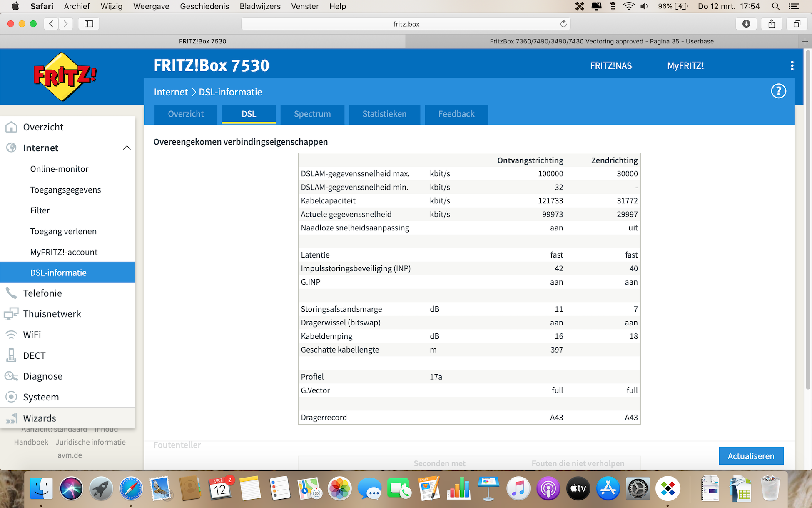Click the help question mark icon
Image resolution: width=812 pixels, height=508 pixels.
[x=778, y=91]
